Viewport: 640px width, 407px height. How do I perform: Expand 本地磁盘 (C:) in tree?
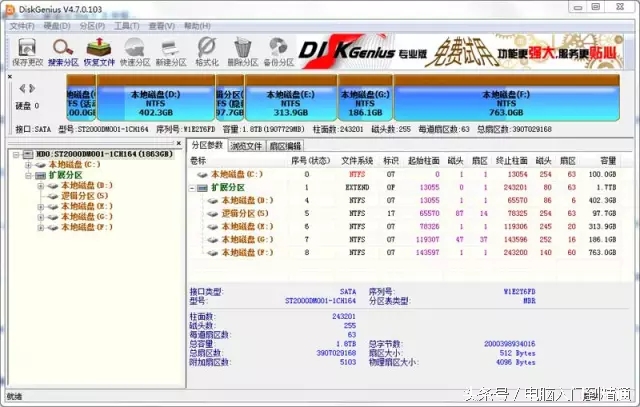click(x=29, y=165)
